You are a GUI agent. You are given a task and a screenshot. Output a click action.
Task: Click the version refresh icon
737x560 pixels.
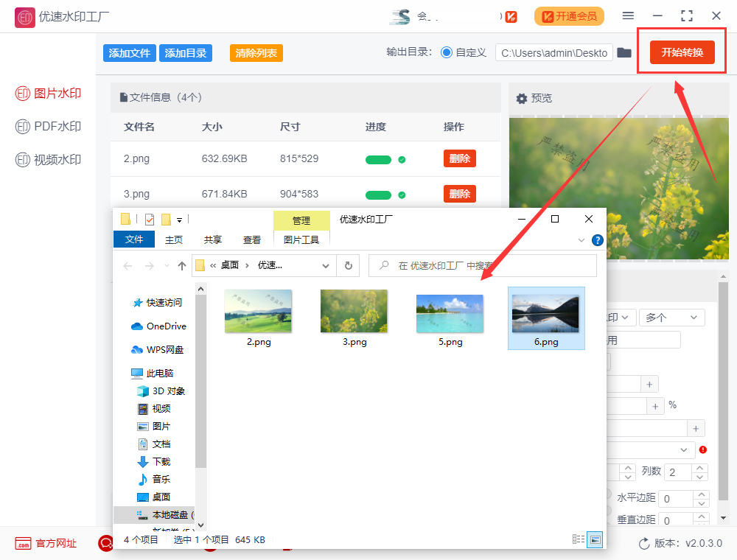(x=644, y=543)
